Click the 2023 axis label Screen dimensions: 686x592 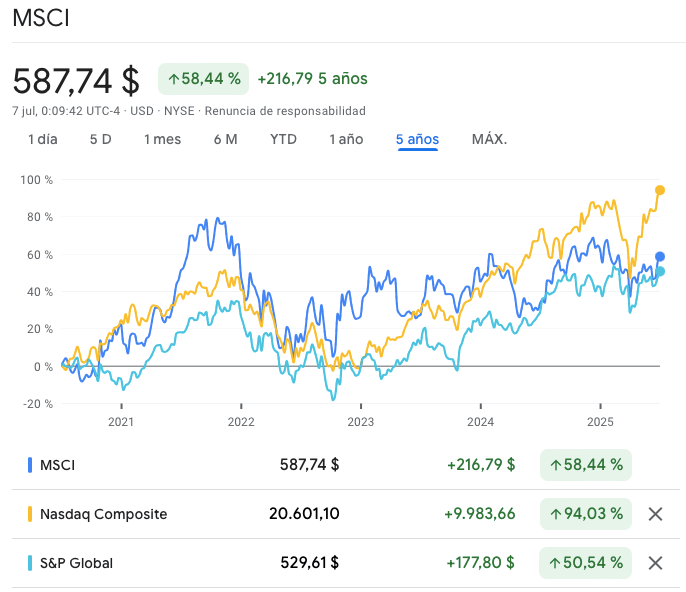pyautogui.click(x=360, y=422)
